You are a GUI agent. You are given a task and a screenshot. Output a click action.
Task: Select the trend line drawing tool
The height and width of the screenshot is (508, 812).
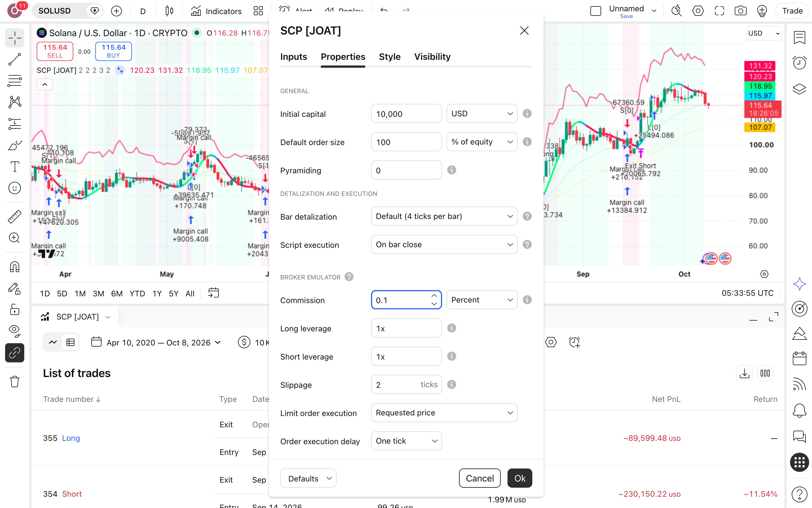point(14,60)
